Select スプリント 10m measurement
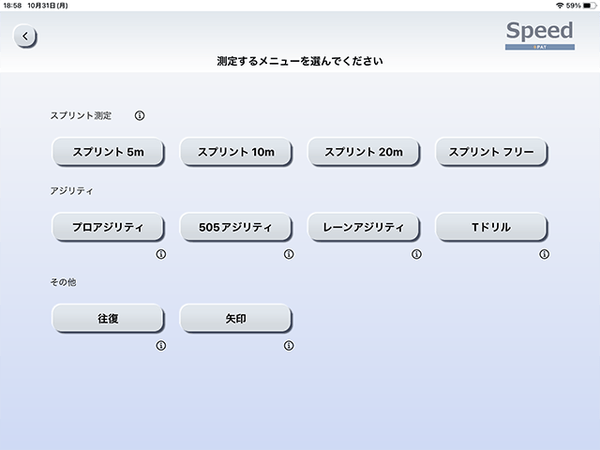The width and height of the screenshot is (600, 450). pos(235,152)
